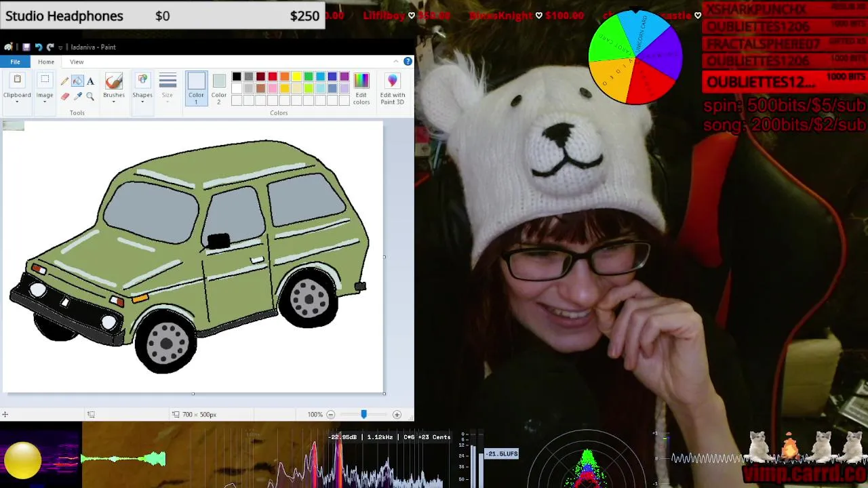Expand the Clipboard dropdown arrow
868x488 pixels.
click(x=17, y=102)
